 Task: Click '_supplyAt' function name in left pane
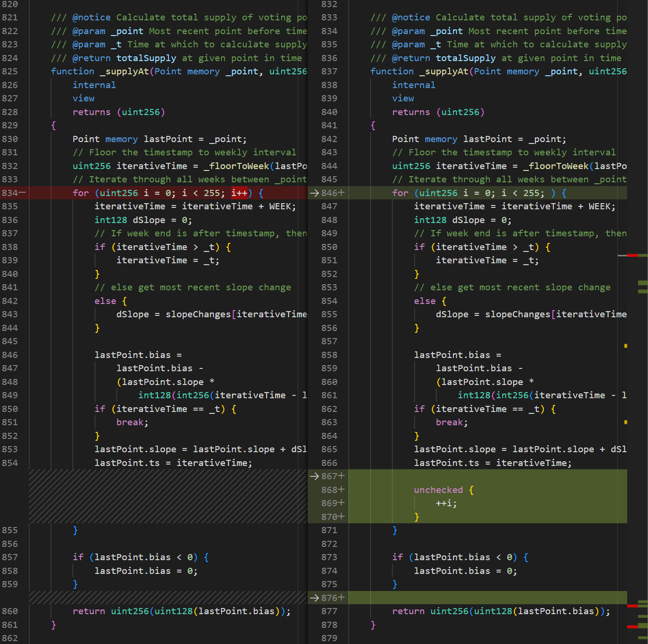[x=124, y=71]
